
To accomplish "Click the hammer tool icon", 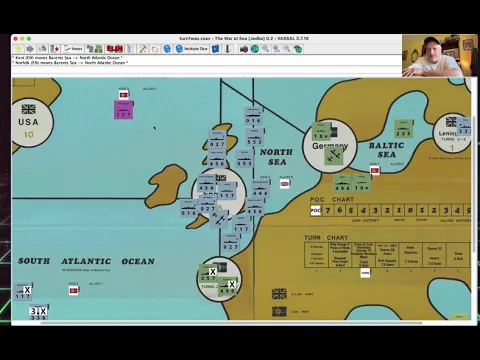I will pyautogui.click(x=143, y=49).
